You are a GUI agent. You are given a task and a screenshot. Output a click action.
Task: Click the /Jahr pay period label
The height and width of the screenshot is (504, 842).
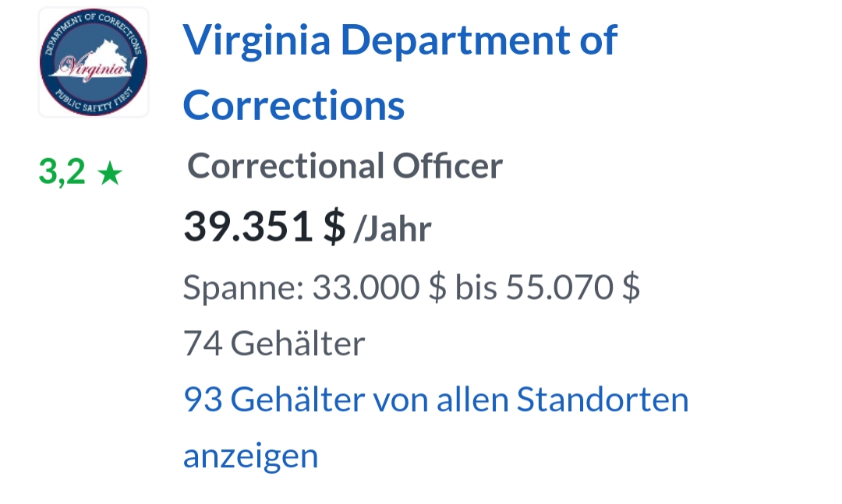click(x=392, y=230)
